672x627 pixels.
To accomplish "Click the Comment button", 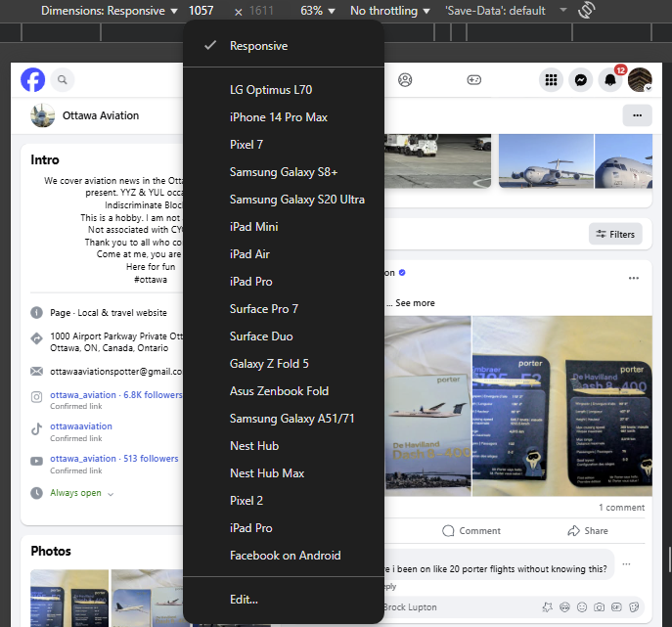I will click(x=471, y=531).
